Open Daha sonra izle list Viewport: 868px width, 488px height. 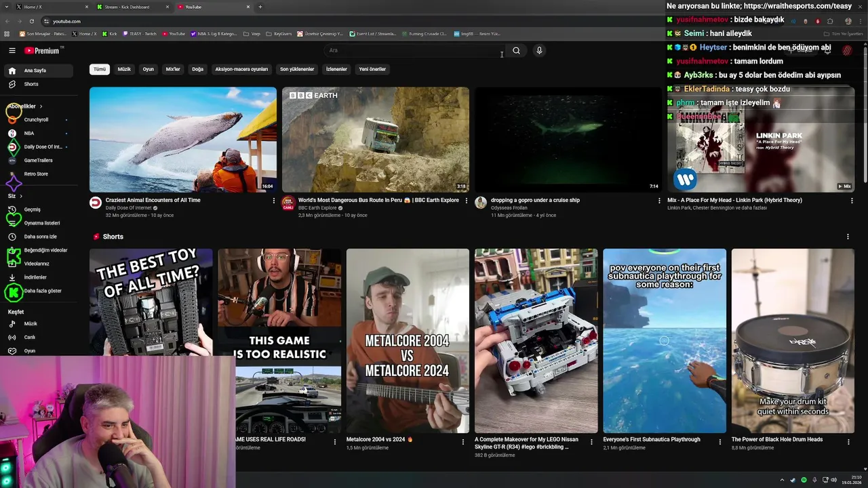point(42,237)
